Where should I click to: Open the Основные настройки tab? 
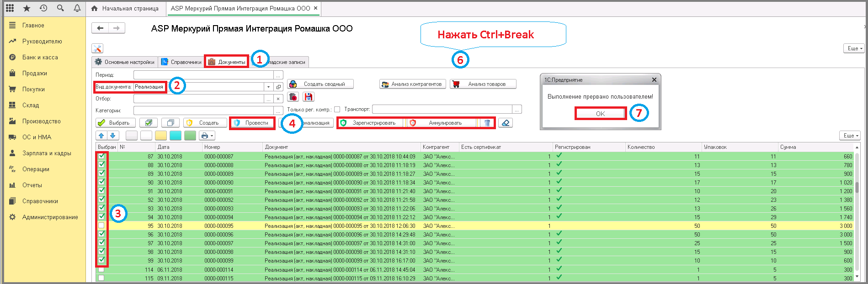[x=124, y=62]
